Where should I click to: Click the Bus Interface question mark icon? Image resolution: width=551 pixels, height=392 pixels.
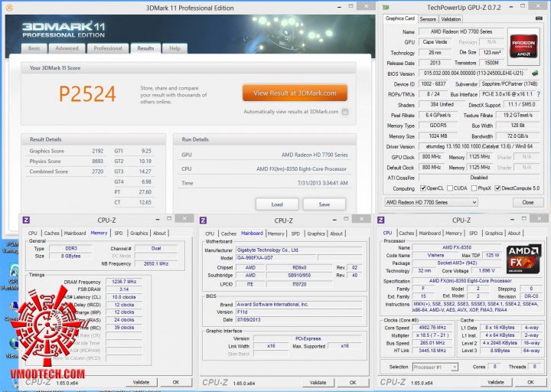(539, 94)
